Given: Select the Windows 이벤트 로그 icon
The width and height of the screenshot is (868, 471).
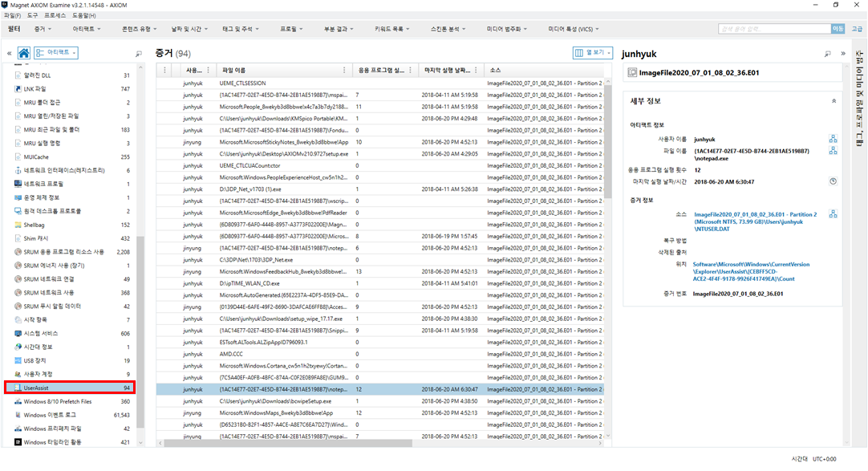Looking at the screenshot, I should (x=18, y=415).
